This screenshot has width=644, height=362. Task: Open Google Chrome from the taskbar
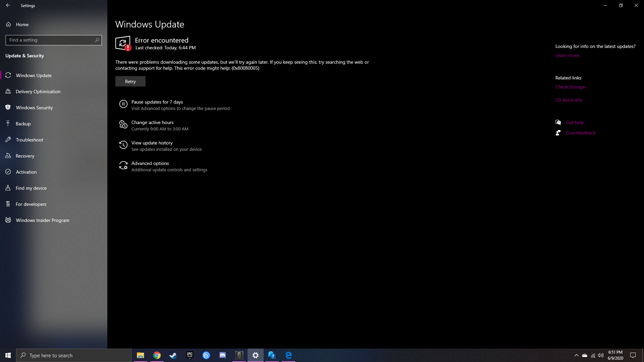point(157,355)
